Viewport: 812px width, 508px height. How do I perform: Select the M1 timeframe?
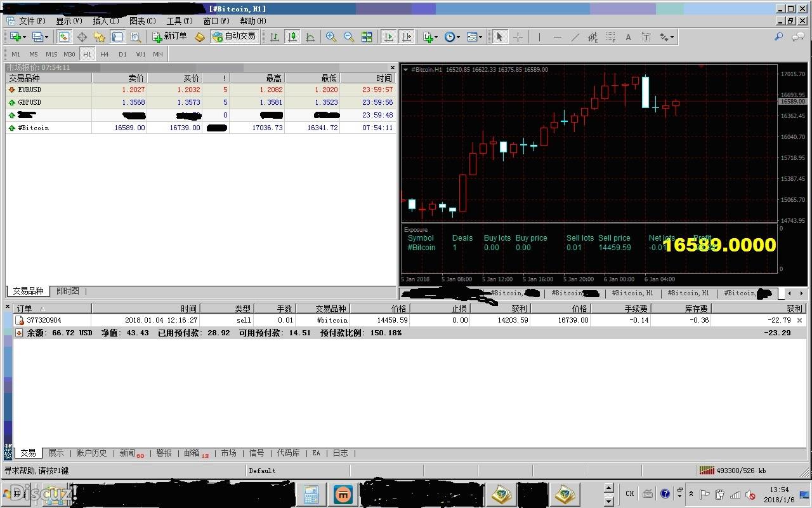coord(16,54)
